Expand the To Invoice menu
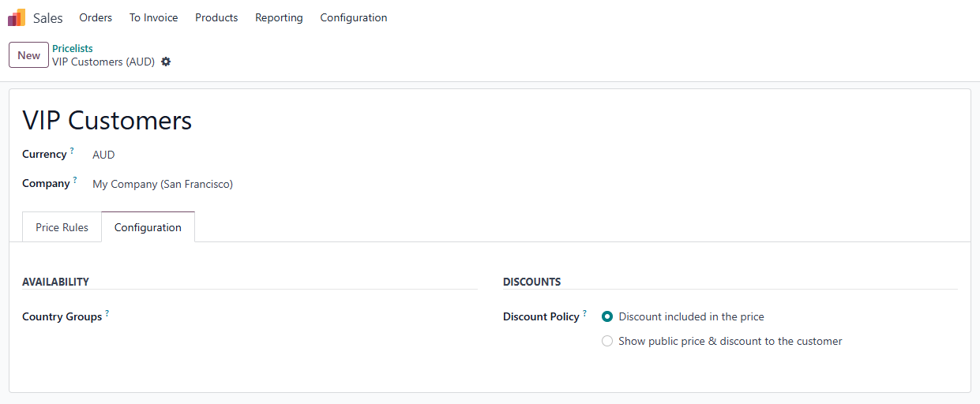Image resolution: width=980 pixels, height=404 pixels. point(153,17)
